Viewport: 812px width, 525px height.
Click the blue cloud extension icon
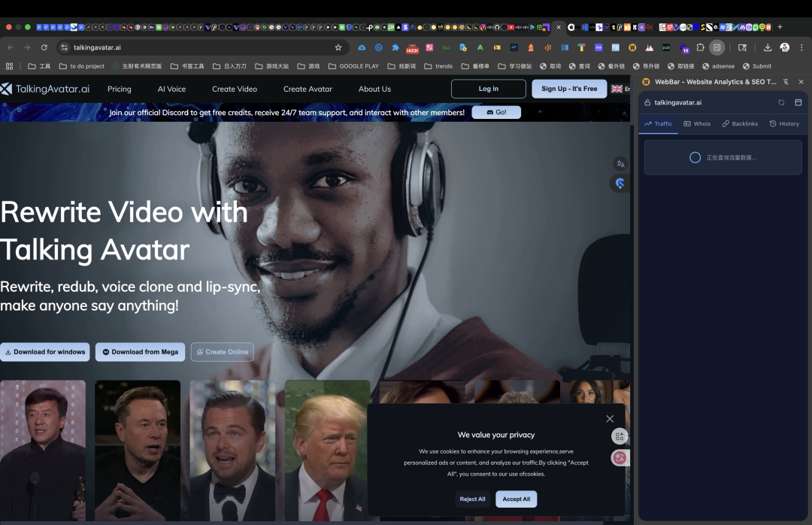(362, 47)
